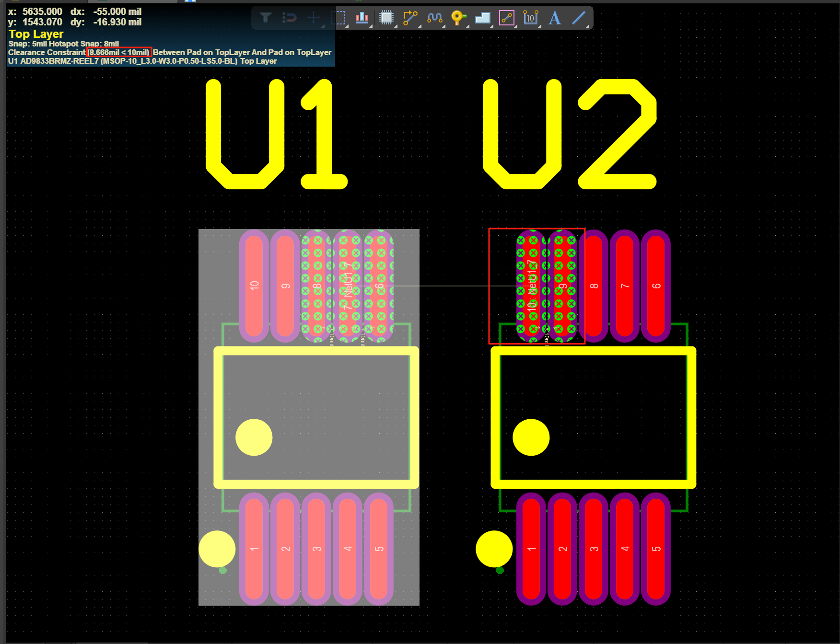Select pad 8 of component U1
Screen dimensions: 840x644
coord(316,286)
